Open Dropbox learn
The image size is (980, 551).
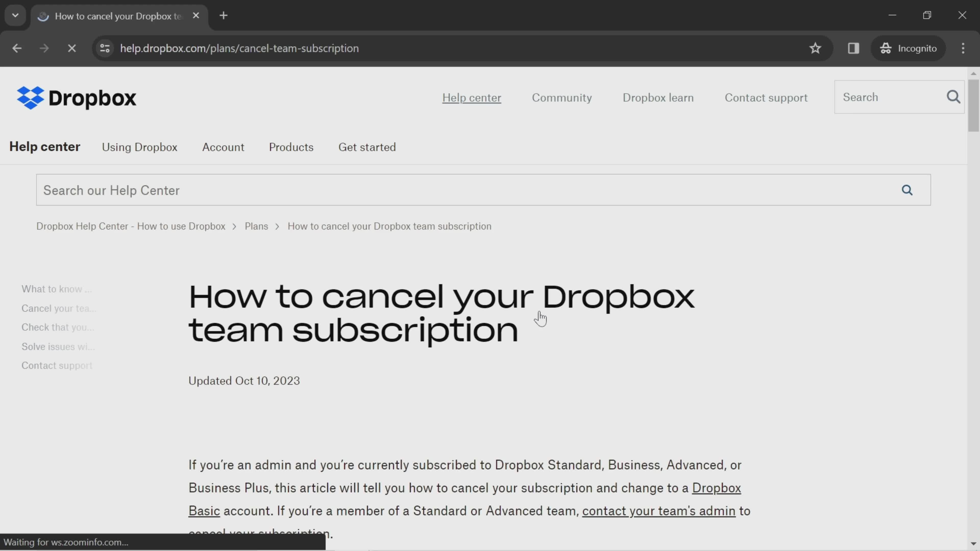(658, 98)
